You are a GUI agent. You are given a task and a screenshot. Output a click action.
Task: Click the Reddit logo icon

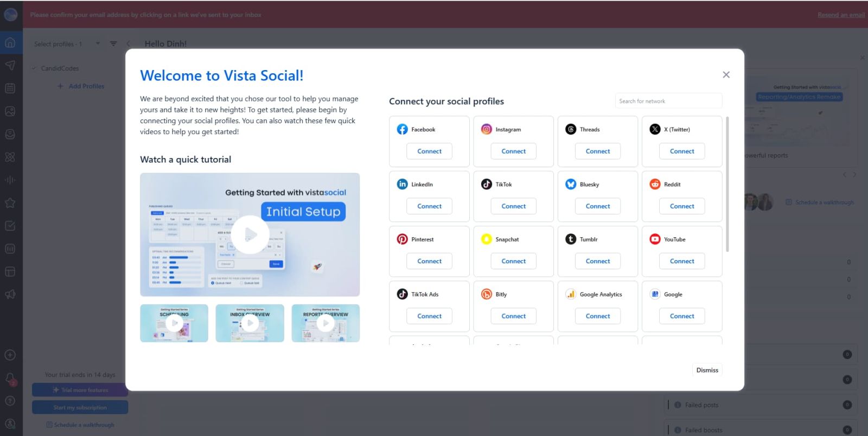click(655, 184)
